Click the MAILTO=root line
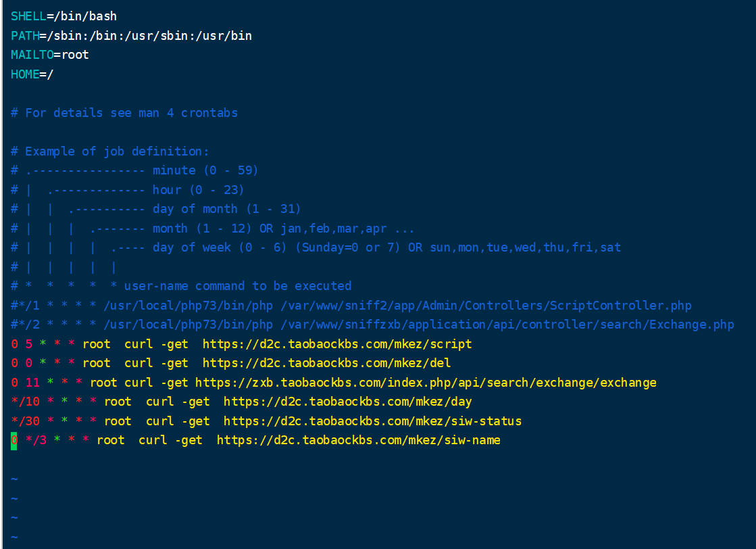Image resolution: width=756 pixels, height=549 pixels. pyautogui.click(x=49, y=55)
